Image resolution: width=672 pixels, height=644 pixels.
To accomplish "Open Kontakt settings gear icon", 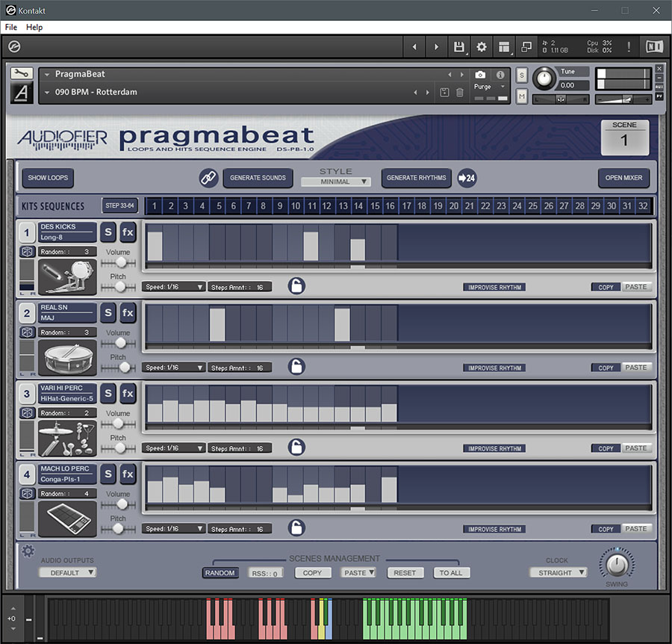I will (482, 47).
